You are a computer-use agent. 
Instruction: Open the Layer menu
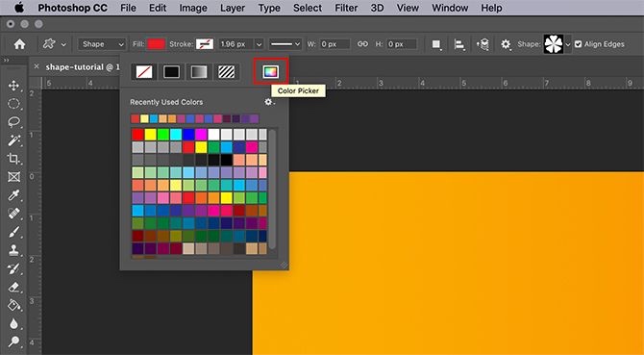coord(233,8)
